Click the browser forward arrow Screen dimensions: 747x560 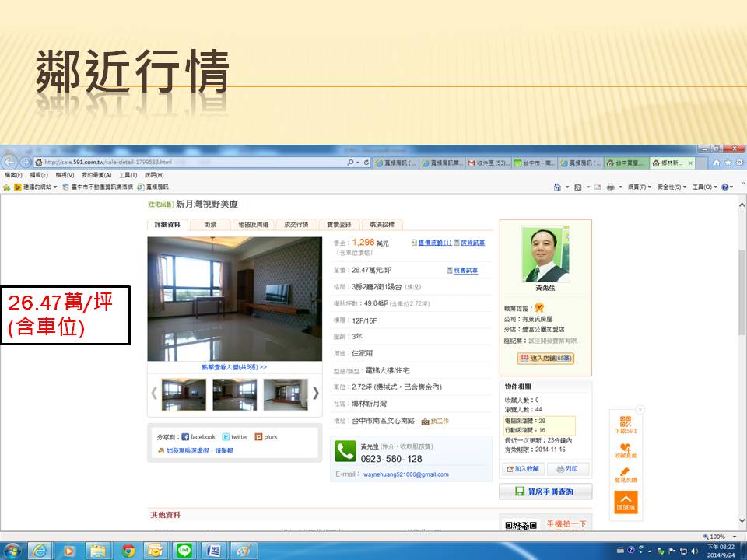point(26,162)
